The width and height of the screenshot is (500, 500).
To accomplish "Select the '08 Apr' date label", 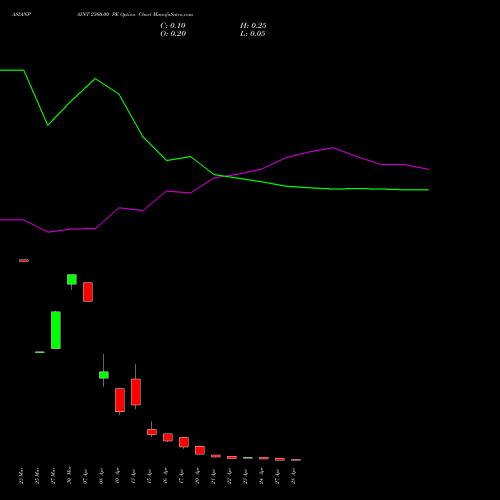I will tap(101, 476).
